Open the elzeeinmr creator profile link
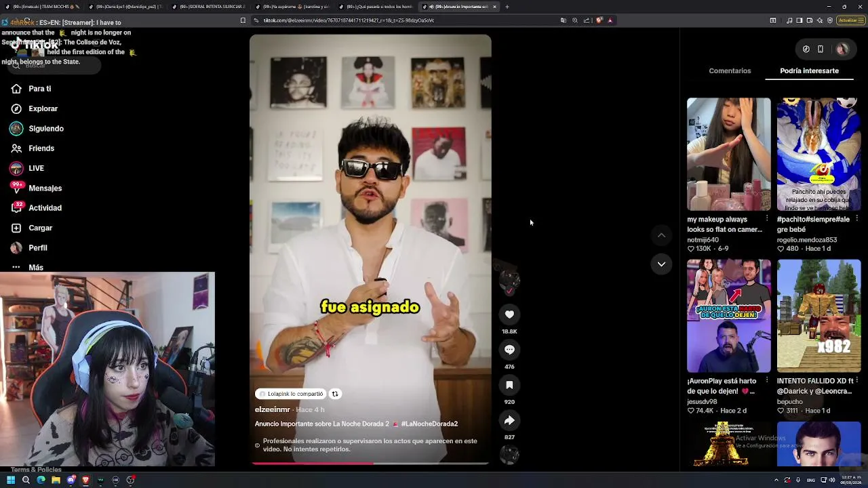The width and height of the screenshot is (868, 488). (x=273, y=409)
